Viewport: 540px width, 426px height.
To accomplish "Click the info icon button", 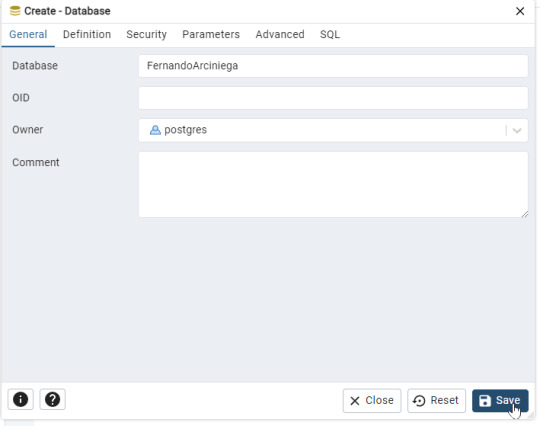I will pyautogui.click(x=20, y=399).
